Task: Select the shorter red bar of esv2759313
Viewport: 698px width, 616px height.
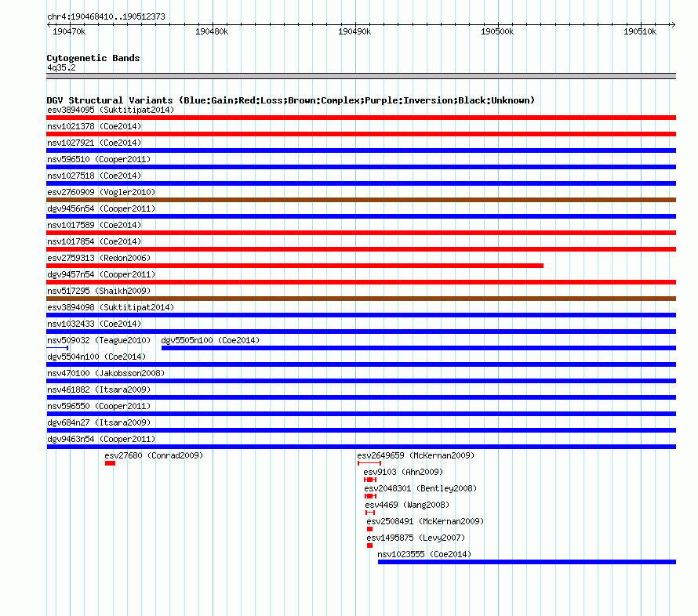Action: tap(295, 266)
